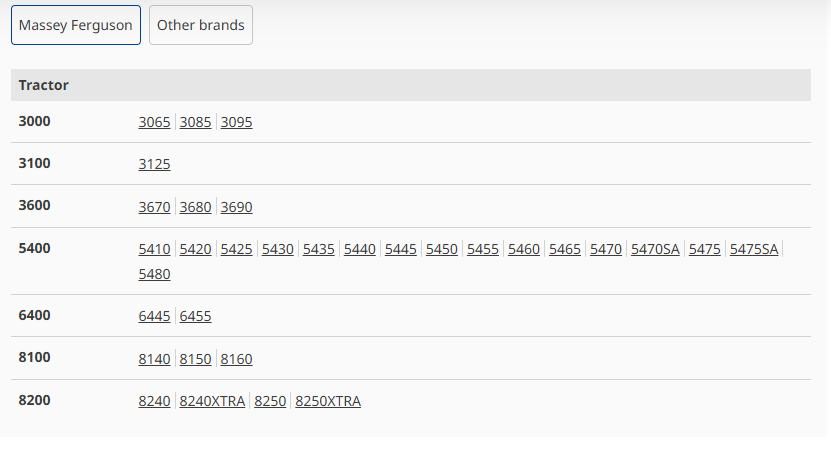The height and width of the screenshot is (457, 831).
Task: Open the 6445 tractor link
Action: pyautogui.click(x=154, y=317)
